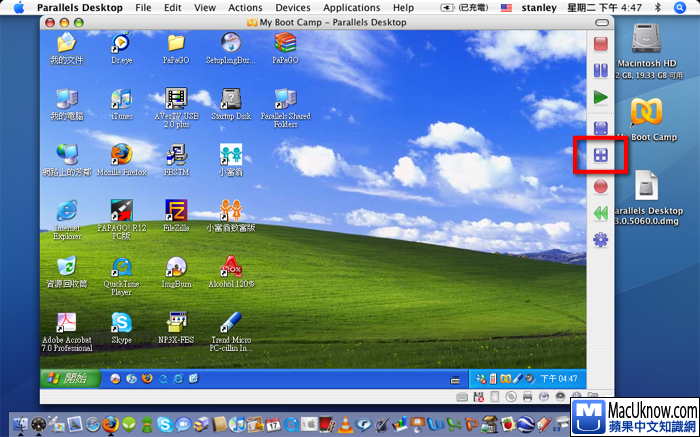Select the Skype shortcut on Windows desktop
This screenshot has height=437, width=700.
pos(121,324)
